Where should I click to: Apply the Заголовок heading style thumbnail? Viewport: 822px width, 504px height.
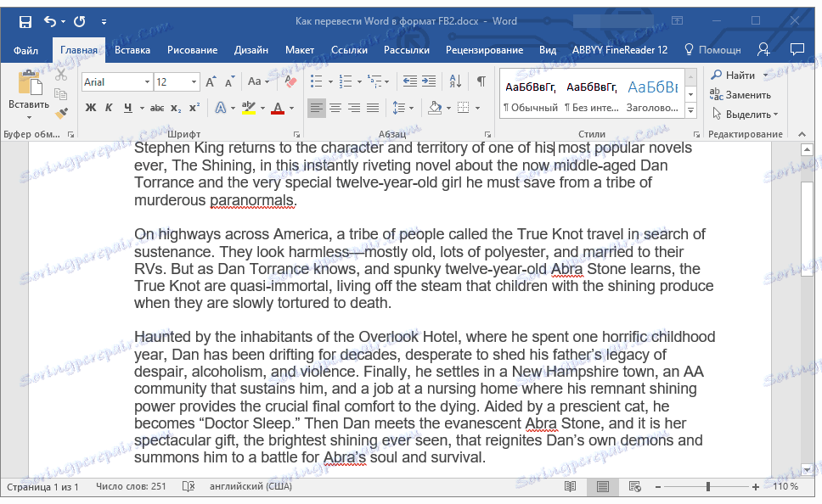point(653,95)
